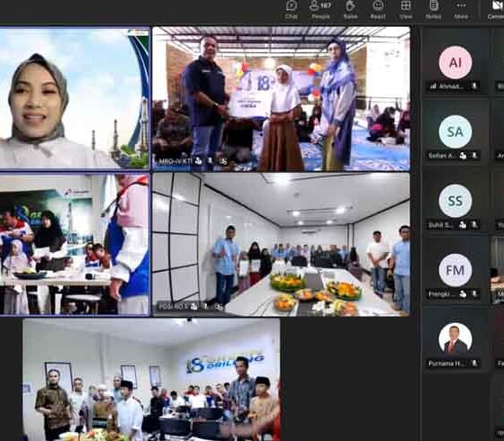The height and width of the screenshot is (441, 504).
Task: Raise your hand in the meeting
Action: (350, 10)
